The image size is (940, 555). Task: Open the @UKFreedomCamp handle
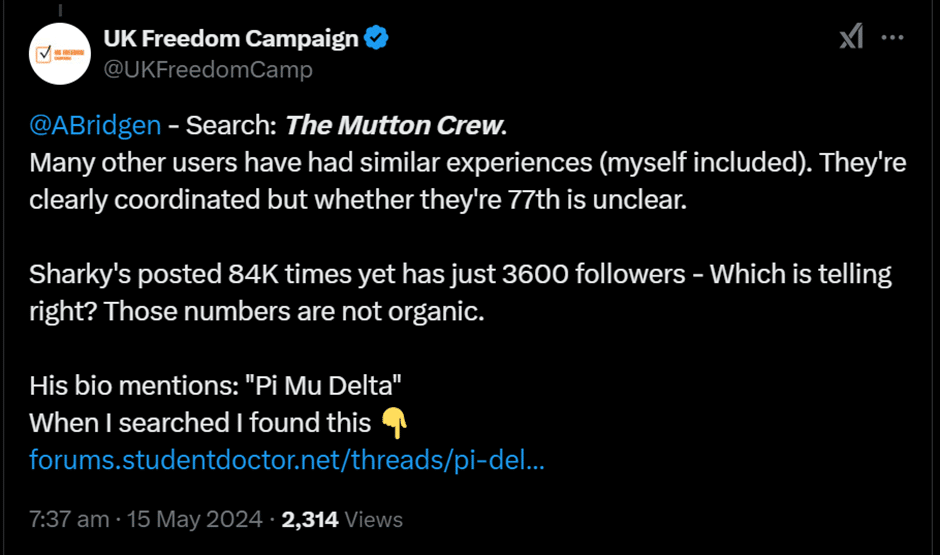tap(208, 70)
